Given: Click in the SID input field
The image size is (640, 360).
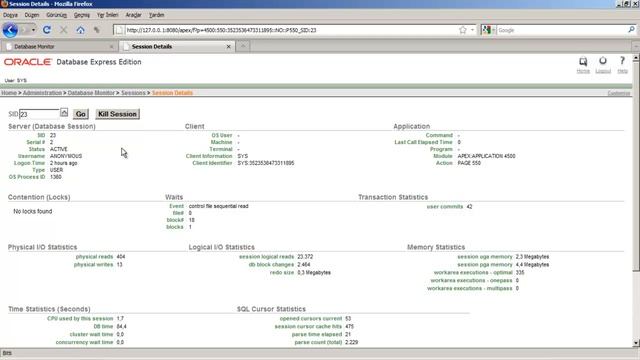Looking at the screenshot, I should click(39, 114).
